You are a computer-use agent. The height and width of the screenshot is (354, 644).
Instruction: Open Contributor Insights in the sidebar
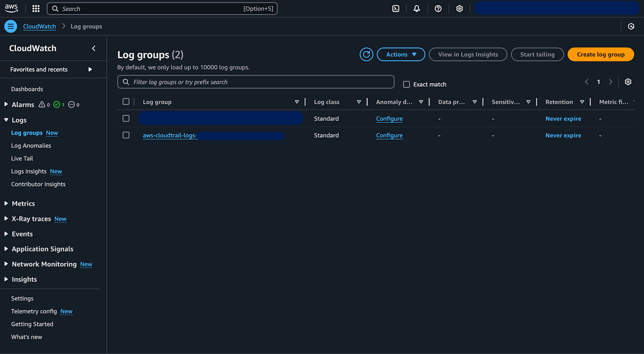click(x=38, y=184)
